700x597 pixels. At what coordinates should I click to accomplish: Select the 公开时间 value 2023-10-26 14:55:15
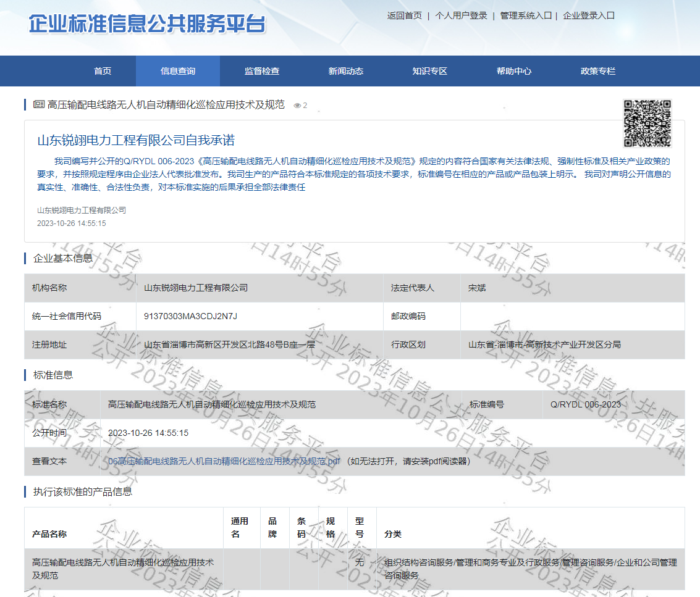(148, 433)
